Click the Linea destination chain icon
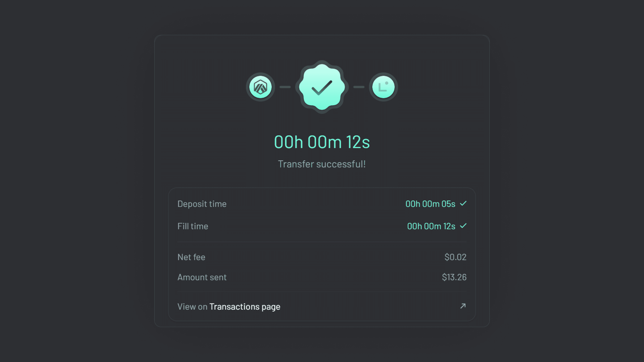 tap(383, 87)
